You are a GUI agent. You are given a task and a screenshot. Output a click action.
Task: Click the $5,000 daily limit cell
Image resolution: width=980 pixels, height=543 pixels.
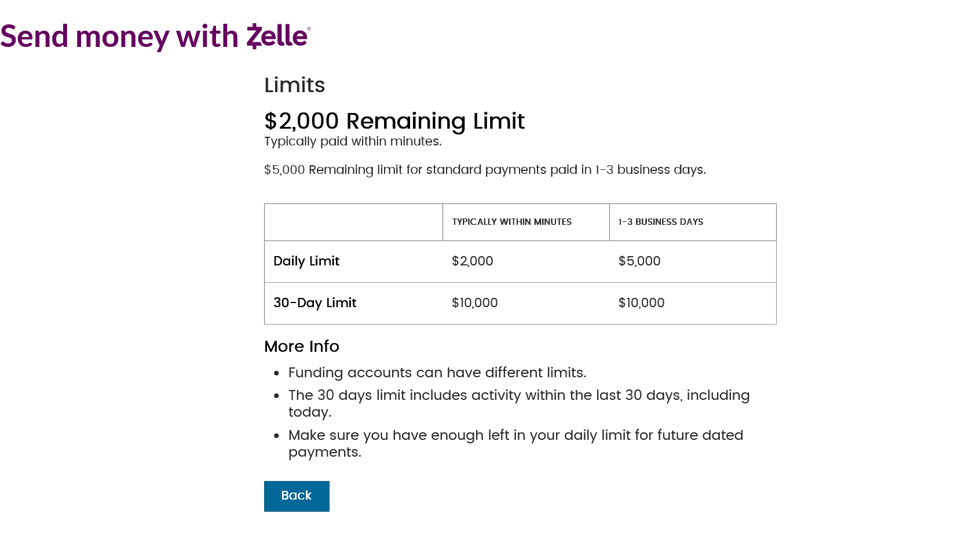(639, 261)
